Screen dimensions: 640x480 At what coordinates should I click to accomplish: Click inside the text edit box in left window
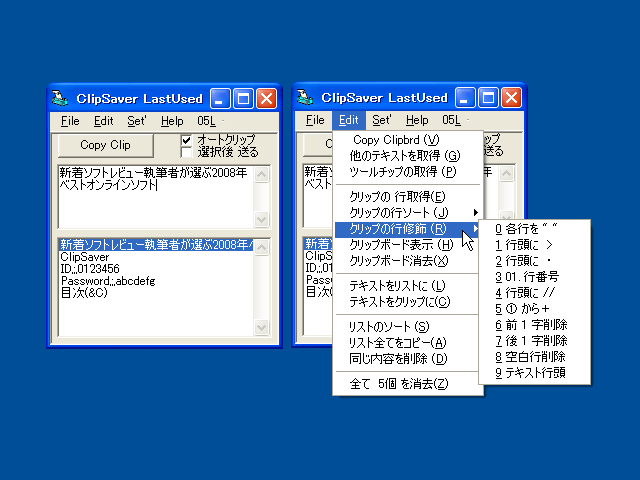[x=156, y=197]
